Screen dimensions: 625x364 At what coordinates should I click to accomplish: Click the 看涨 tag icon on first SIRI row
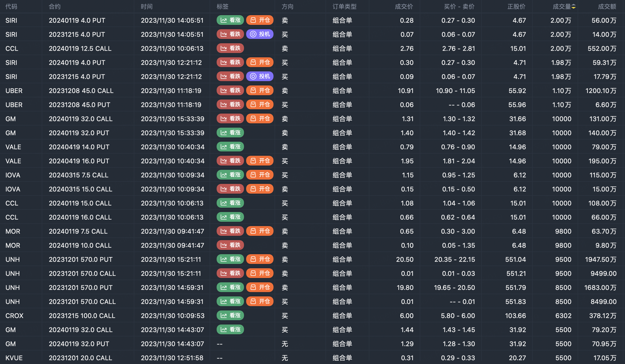click(224, 20)
